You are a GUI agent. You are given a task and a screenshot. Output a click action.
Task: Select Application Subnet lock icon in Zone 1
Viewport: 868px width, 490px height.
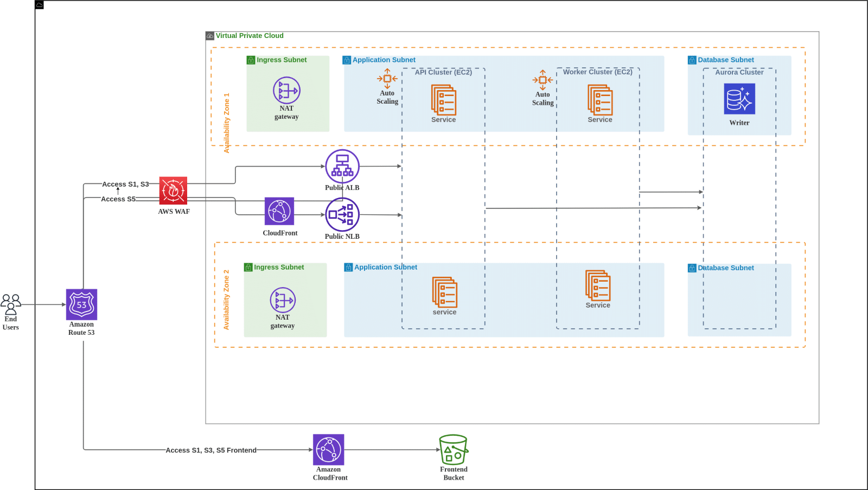(x=347, y=60)
